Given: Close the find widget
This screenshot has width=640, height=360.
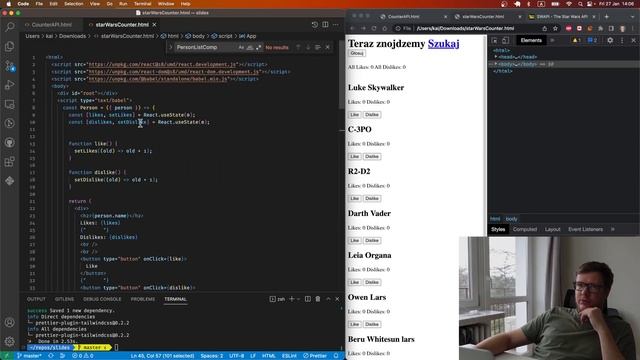Looking at the screenshot, I should coord(327,47).
